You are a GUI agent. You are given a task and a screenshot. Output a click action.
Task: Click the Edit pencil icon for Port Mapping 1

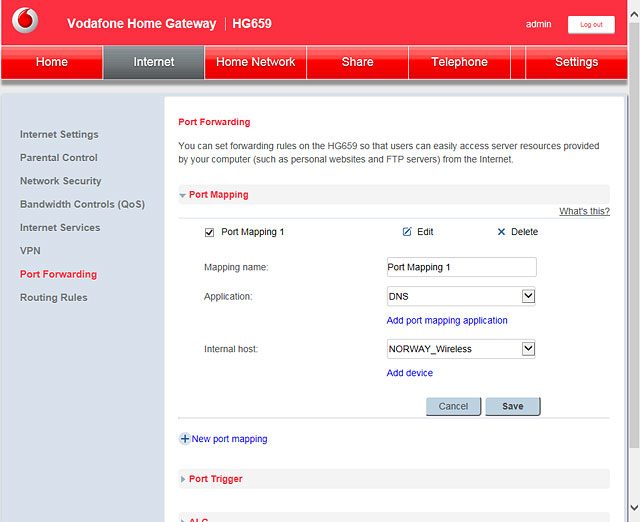point(407,232)
